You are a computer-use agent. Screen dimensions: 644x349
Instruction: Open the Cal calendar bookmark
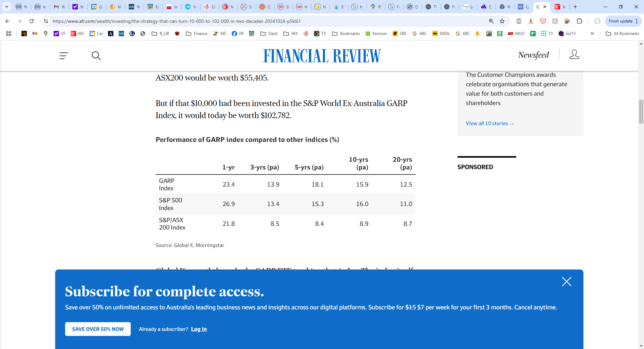point(96,34)
